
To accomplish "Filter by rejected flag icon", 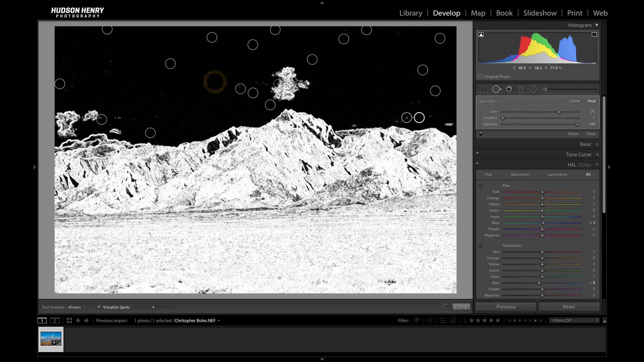I will tap(430, 320).
